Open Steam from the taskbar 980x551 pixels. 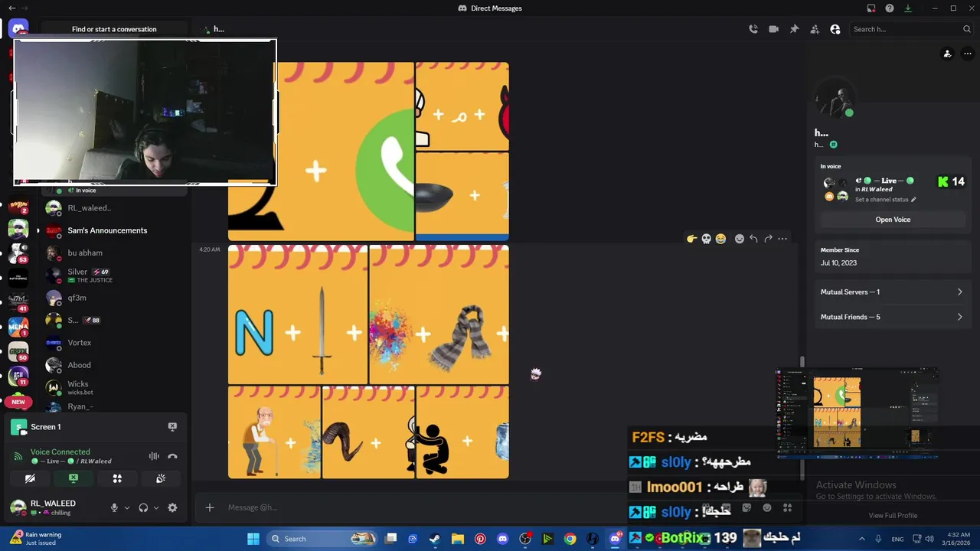click(435, 539)
